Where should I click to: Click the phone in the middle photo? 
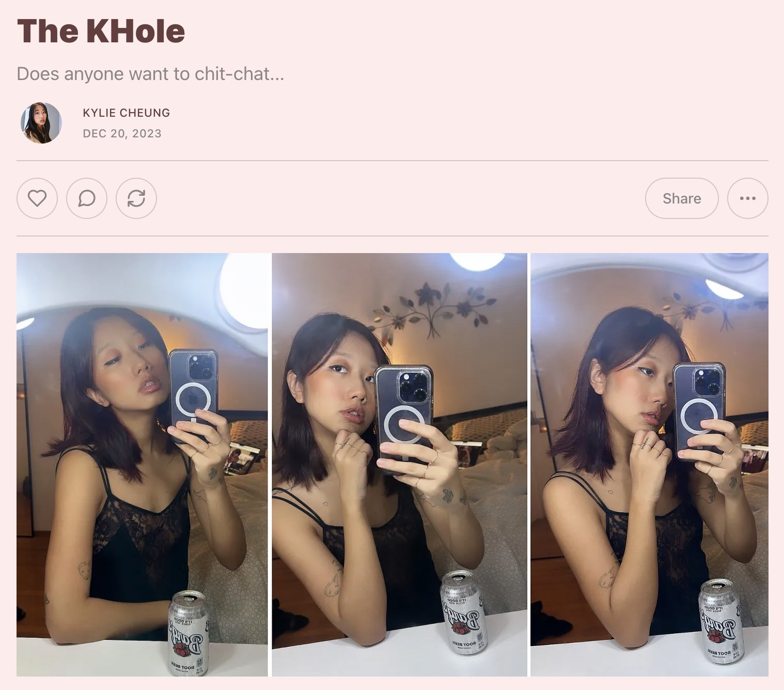click(403, 418)
